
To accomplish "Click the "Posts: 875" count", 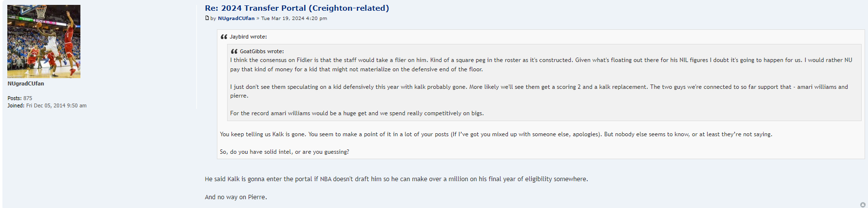I will tap(20, 98).
